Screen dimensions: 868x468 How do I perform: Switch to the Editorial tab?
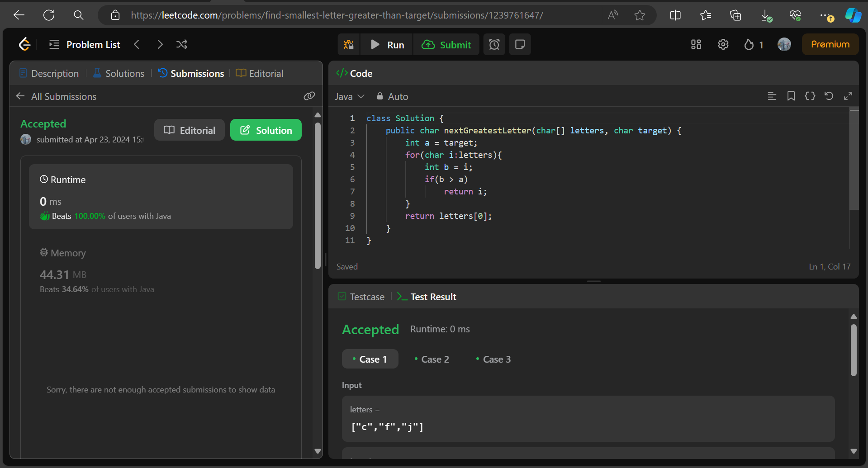(x=260, y=73)
